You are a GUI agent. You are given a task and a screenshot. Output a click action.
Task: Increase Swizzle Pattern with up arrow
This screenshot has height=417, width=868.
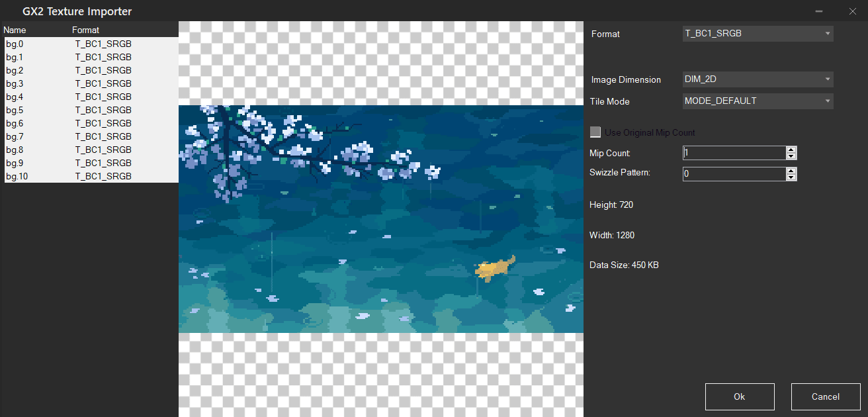[x=791, y=171]
